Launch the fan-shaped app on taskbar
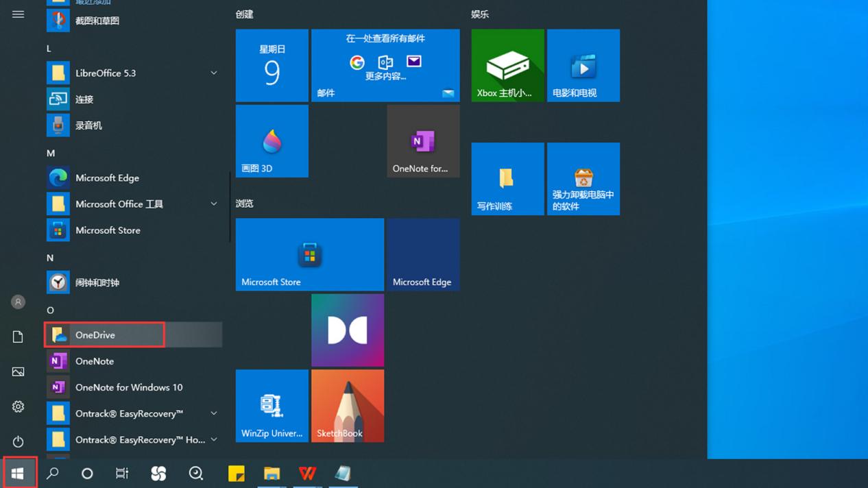This screenshot has width=868, height=488. (x=158, y=473)
